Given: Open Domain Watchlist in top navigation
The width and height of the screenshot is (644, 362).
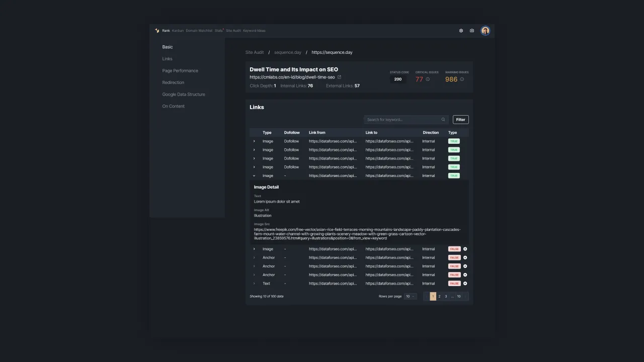Looking at the screenshot, I should 199,31.
